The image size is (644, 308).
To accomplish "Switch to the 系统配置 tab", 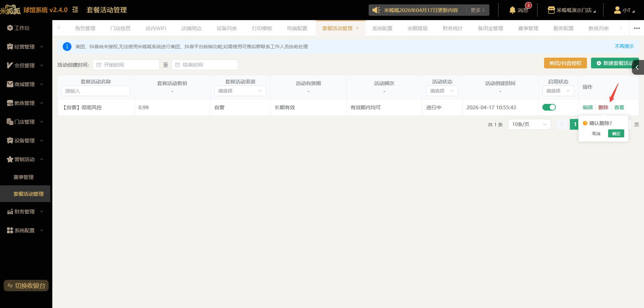I will coord(382,28).
